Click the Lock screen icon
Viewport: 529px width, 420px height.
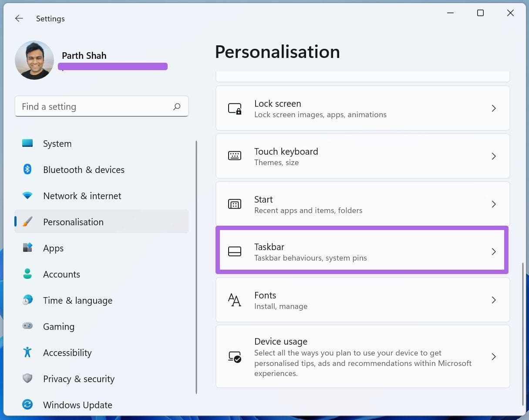pos(235,108)
